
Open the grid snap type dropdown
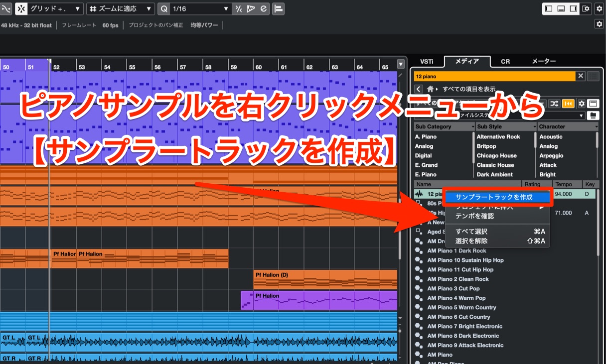tap(56, 8)
